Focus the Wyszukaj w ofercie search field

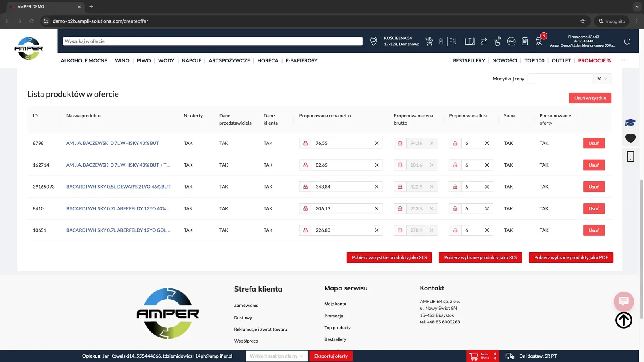tap(213, 41)
